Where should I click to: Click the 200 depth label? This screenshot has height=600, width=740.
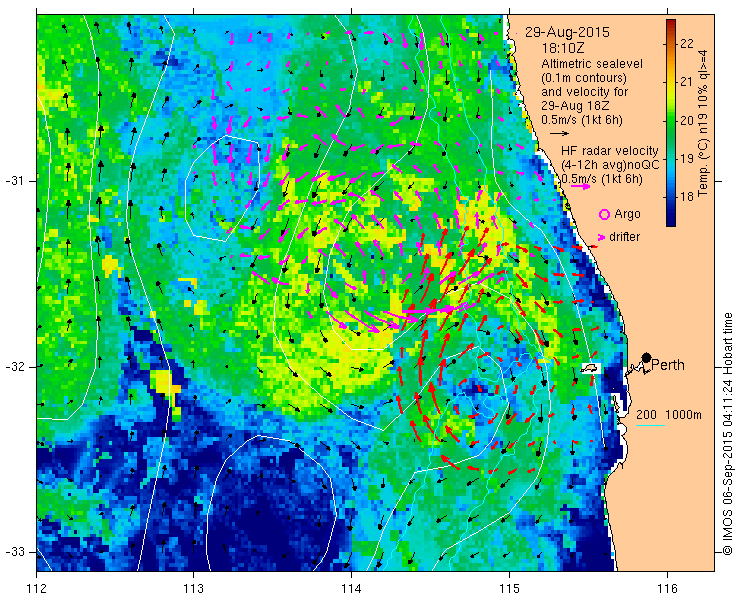click(646, 415)
